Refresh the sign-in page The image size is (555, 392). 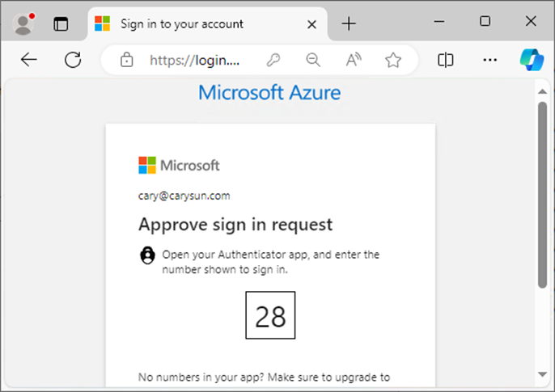pyautogui.click(x=73, y=59)
